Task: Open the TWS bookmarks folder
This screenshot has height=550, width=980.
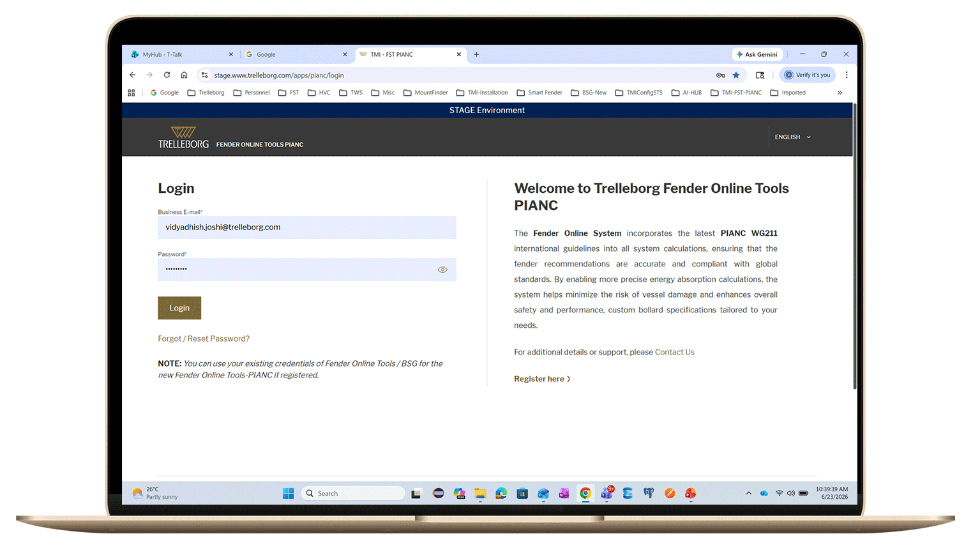Action: (x=351, y=93)
